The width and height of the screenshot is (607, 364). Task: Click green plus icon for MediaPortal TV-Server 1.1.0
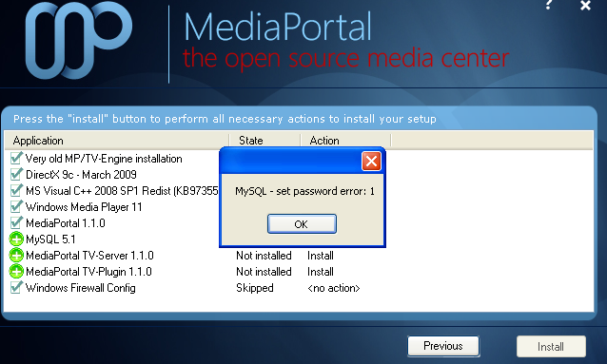16,256
